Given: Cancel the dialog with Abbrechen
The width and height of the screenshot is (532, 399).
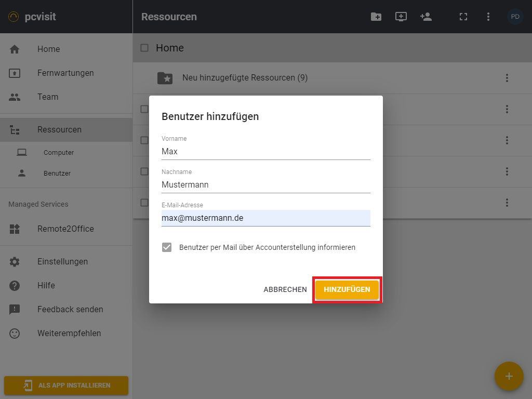Looking at the screenshot, I should [x=285, y=289].
